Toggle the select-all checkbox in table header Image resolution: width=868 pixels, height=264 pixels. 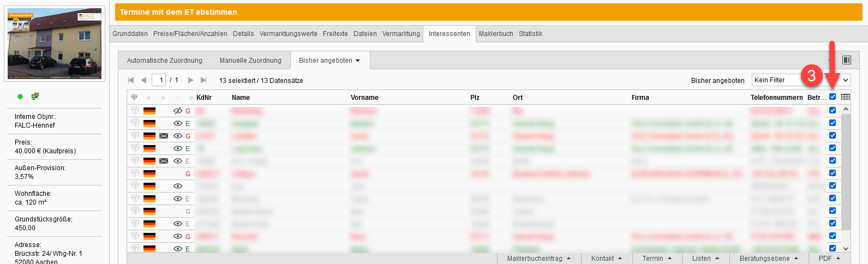(x=833, y=97)
